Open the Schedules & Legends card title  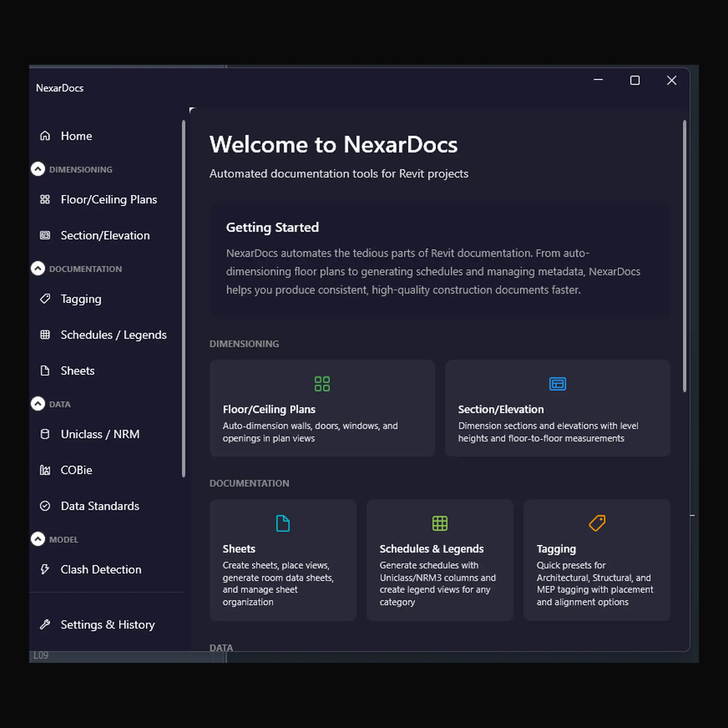(x=431, y=549)
